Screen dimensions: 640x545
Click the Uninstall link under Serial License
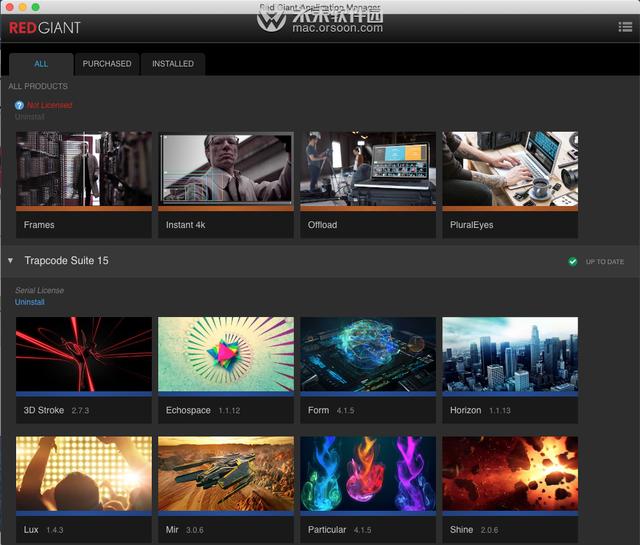tap(30, 302)
